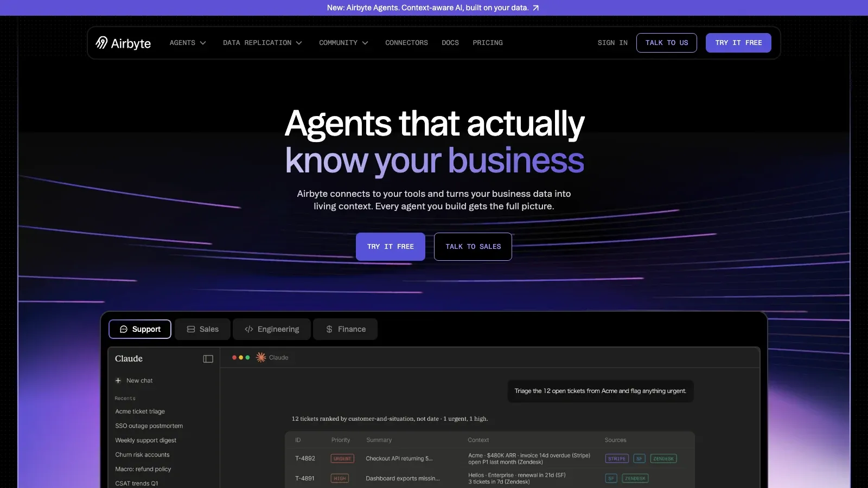Open the 'Churn risk accounts' recent chat

pos(142,455)
